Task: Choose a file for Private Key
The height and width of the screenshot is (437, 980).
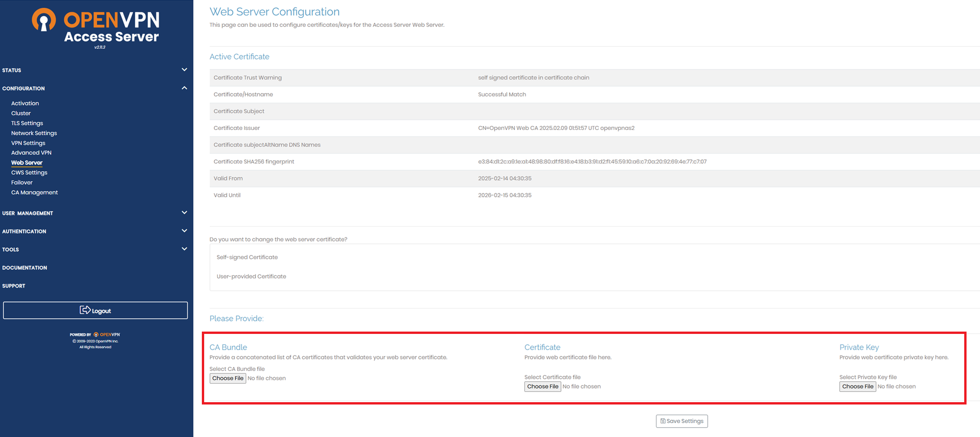Action: [x=857, y=386]
